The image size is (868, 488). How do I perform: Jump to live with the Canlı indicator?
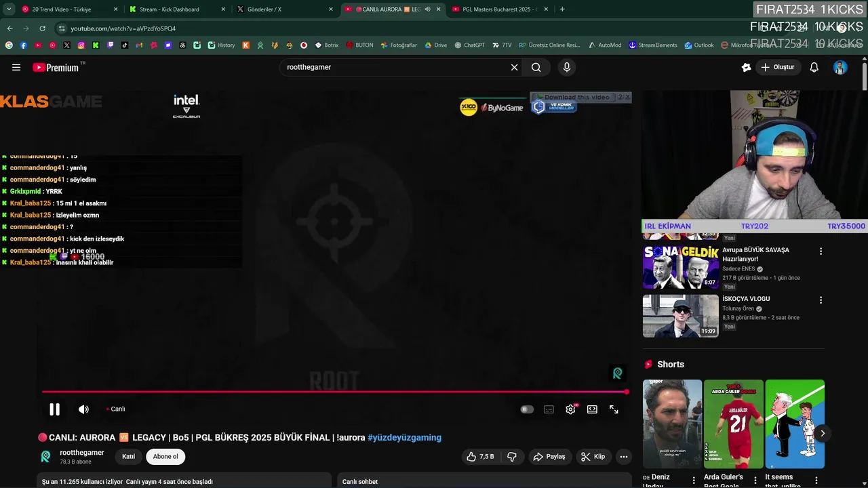pyautogui.click(x=116, y=409)
